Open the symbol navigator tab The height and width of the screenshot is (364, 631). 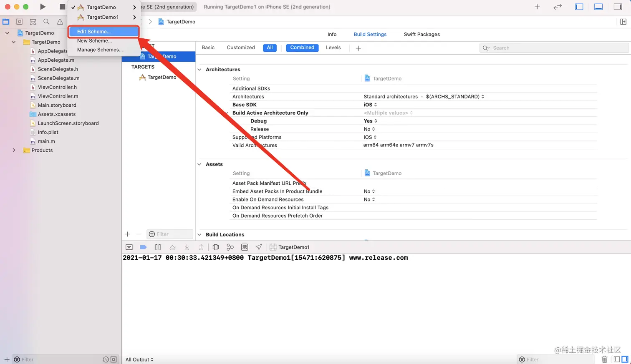coord(33,22)
